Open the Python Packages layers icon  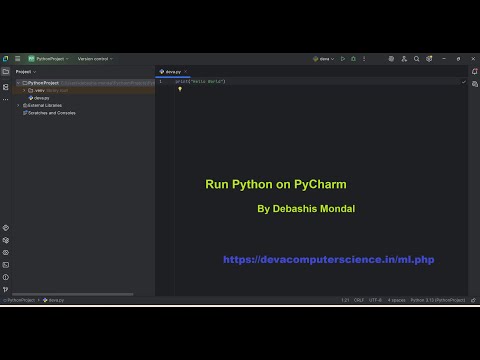(x=6, y=228)
